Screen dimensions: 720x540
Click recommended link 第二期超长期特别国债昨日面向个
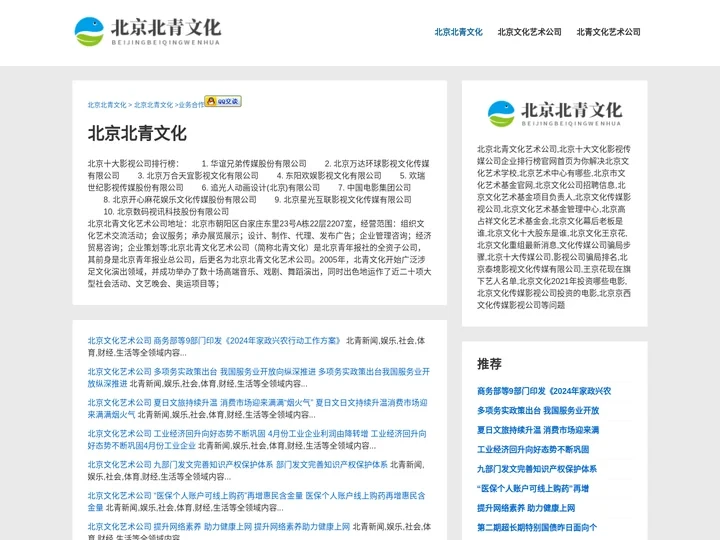pos(537,527)
